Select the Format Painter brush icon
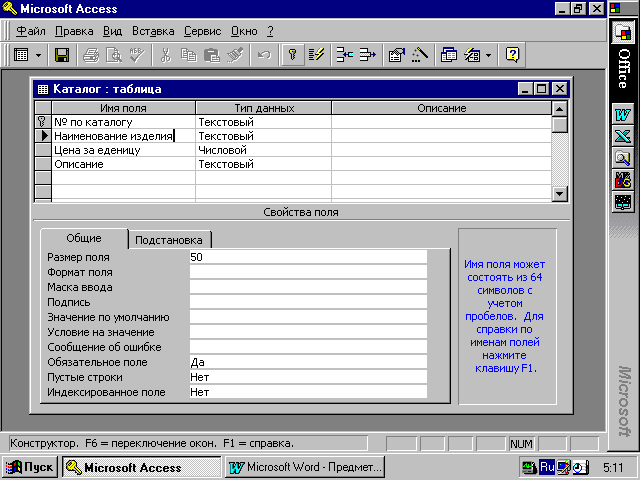This screenshot has height=480, width=640. (235, 55)
